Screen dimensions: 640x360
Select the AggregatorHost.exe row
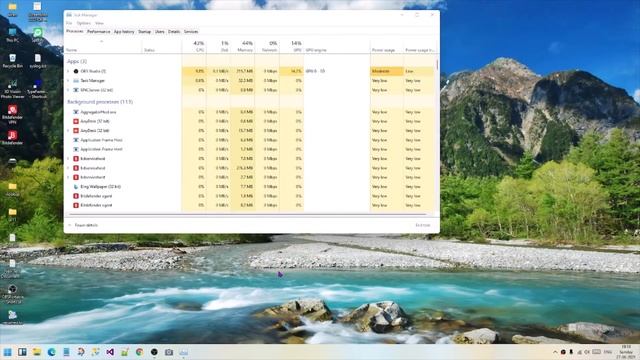coord(249,112)
